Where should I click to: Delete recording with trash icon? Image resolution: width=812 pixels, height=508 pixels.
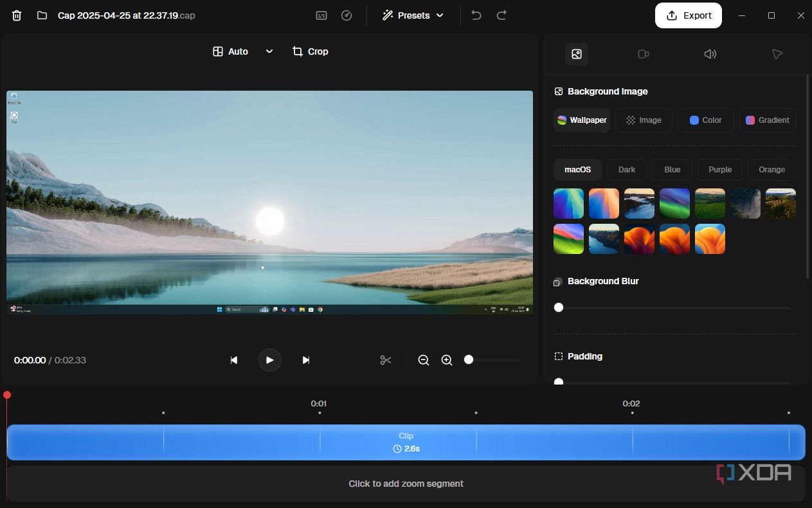coord(17,15)
